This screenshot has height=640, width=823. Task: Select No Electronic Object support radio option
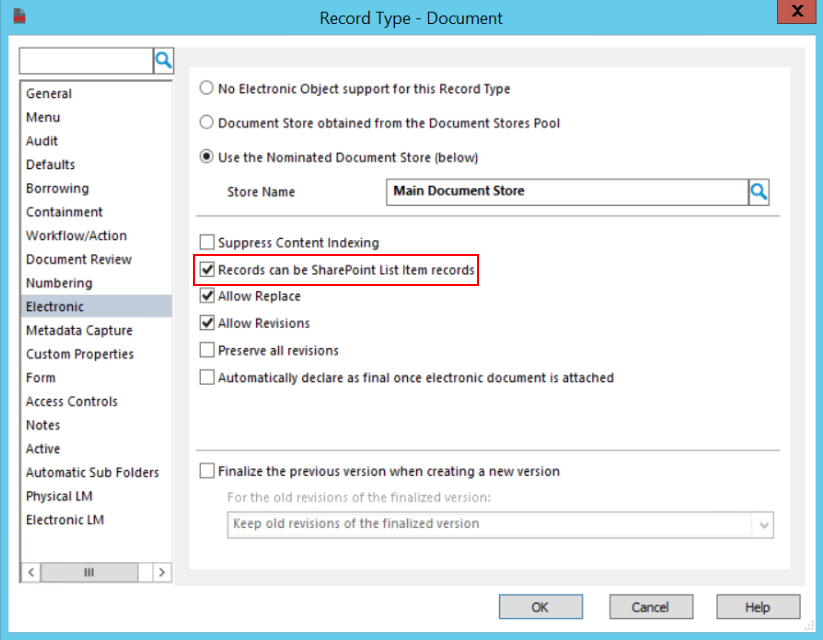207,89
